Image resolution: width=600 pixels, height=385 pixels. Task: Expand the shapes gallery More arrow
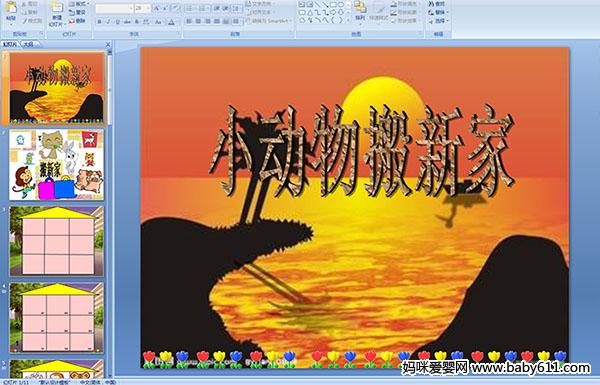(x=348, y=20)
